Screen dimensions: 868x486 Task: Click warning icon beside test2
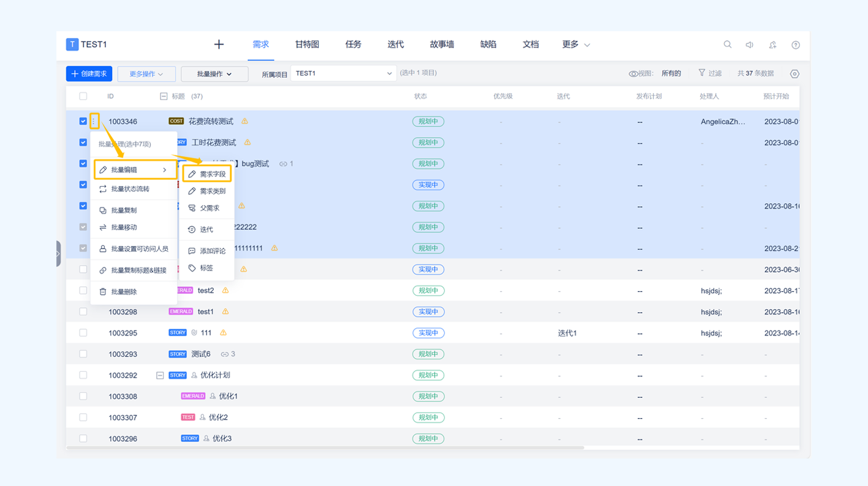click(225, 290)
